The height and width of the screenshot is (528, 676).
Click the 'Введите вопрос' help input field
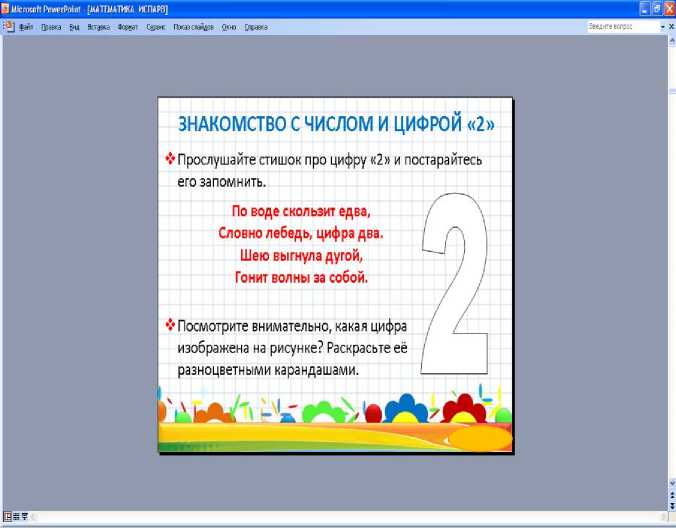[x=620, y=28]
